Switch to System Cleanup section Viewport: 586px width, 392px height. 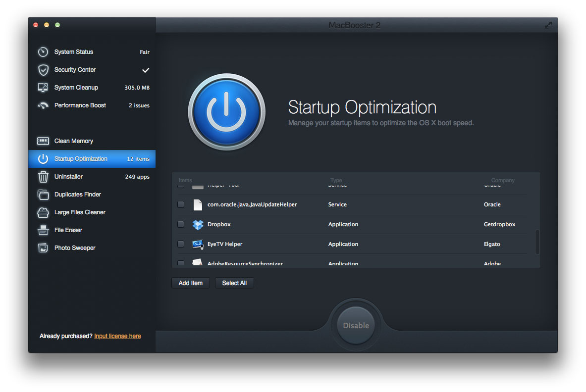tap(92, 88)
